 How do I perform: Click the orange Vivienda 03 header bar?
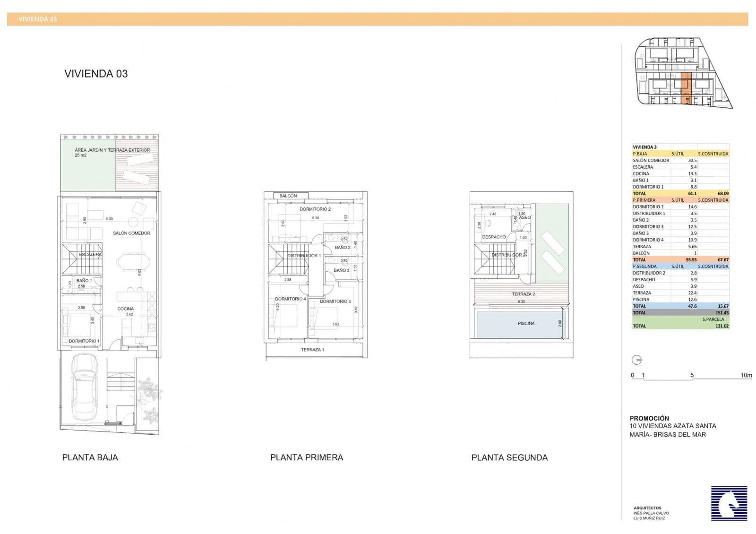pos(377,19)
